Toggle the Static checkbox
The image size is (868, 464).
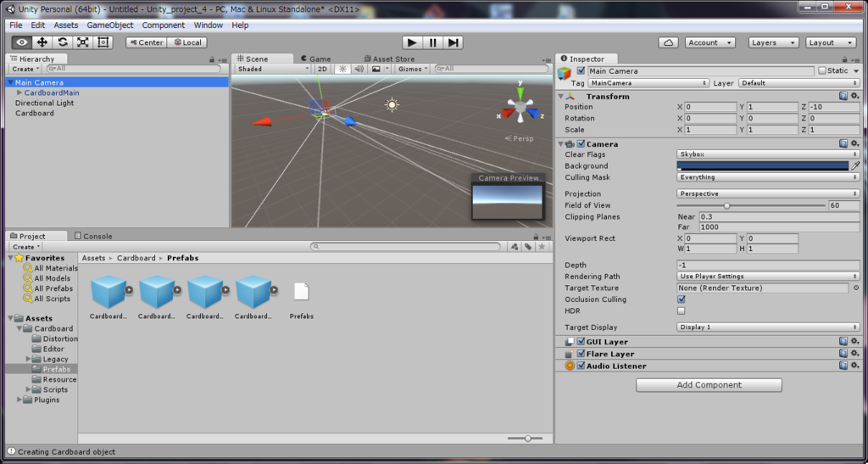822,71
